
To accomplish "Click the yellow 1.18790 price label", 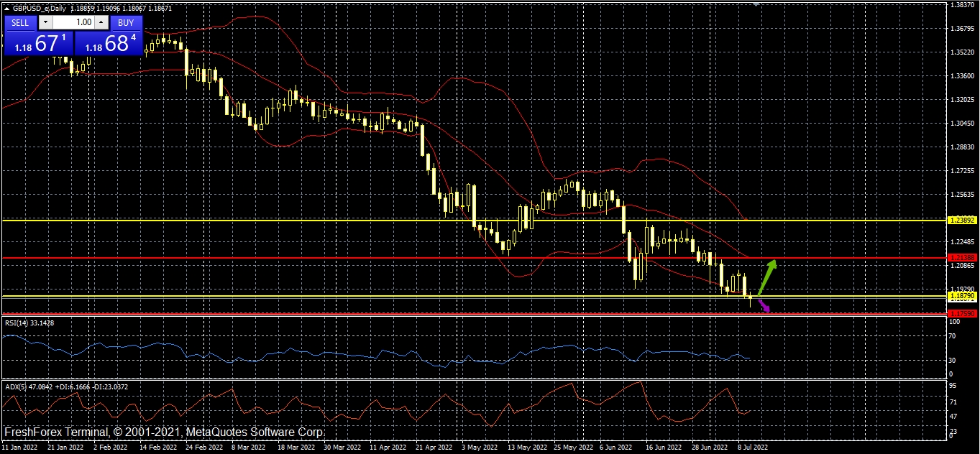I will pos(961,296).
